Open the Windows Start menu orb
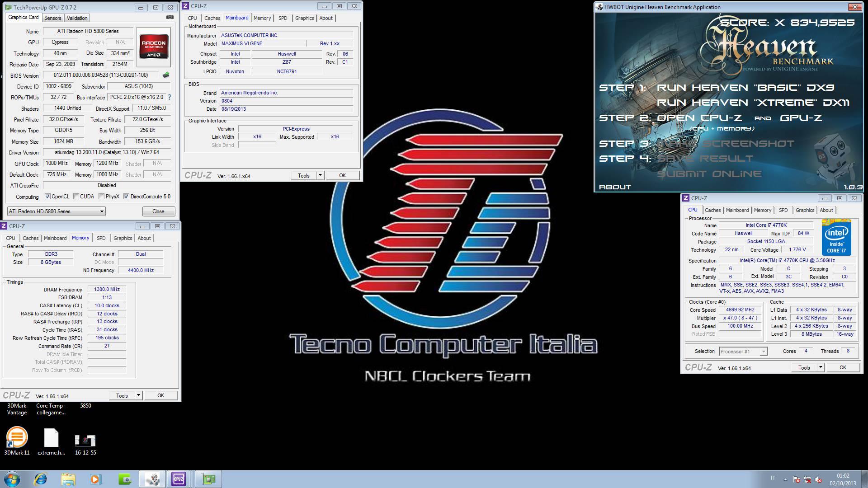 click(12, 479)
